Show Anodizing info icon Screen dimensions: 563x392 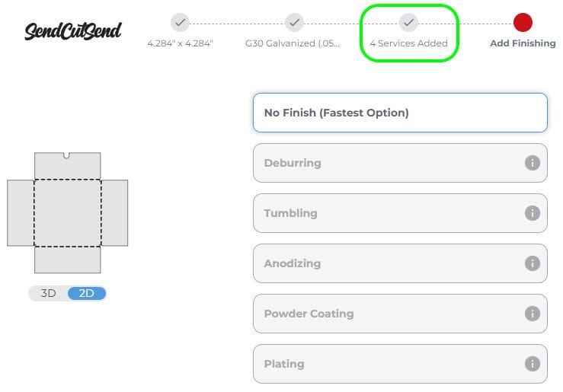click(x=533, y=263)
